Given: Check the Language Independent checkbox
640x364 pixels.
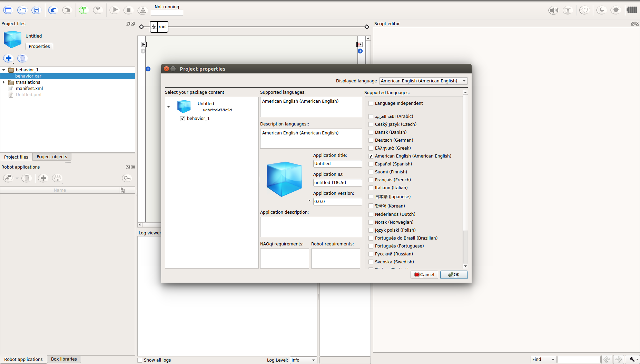Looking at the screenshot, I should coord(371,103).
